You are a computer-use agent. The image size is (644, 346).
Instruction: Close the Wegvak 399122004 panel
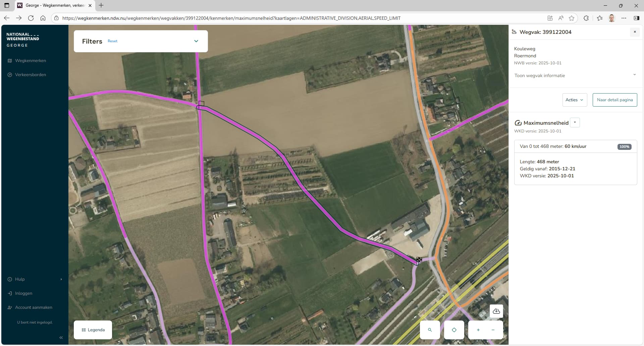(634, 32)
